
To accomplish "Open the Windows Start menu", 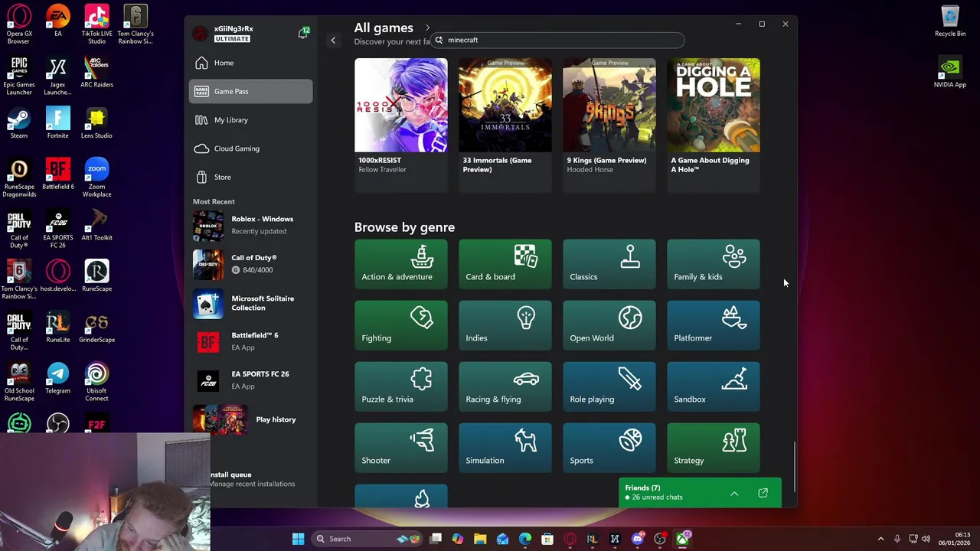I will 298,539.
